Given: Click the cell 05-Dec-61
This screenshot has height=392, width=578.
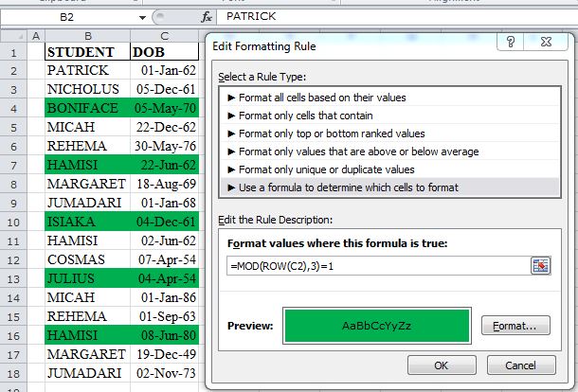Looking at the screenshot, I should (165, 89).
